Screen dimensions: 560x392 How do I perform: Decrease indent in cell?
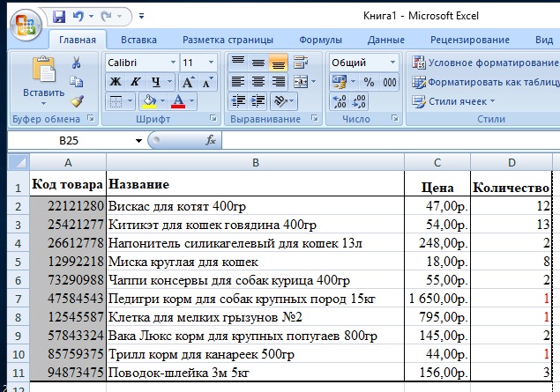click(238, 101)
